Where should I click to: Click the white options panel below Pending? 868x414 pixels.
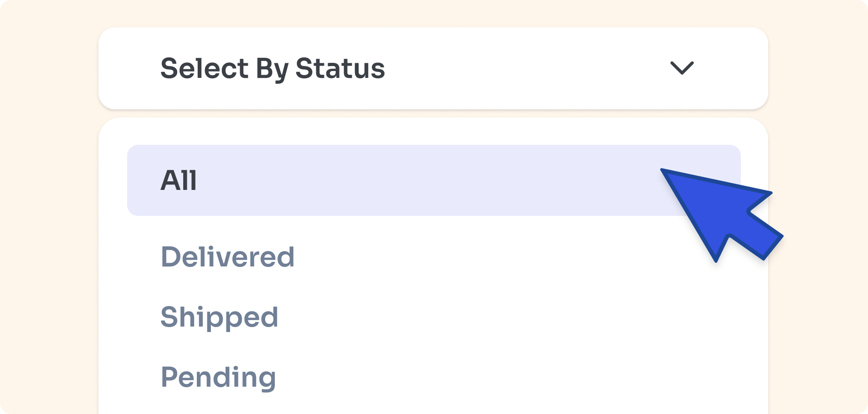coord(433,403)
